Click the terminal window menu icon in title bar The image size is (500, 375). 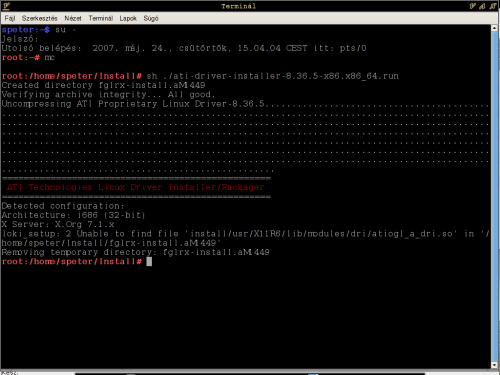6,6
